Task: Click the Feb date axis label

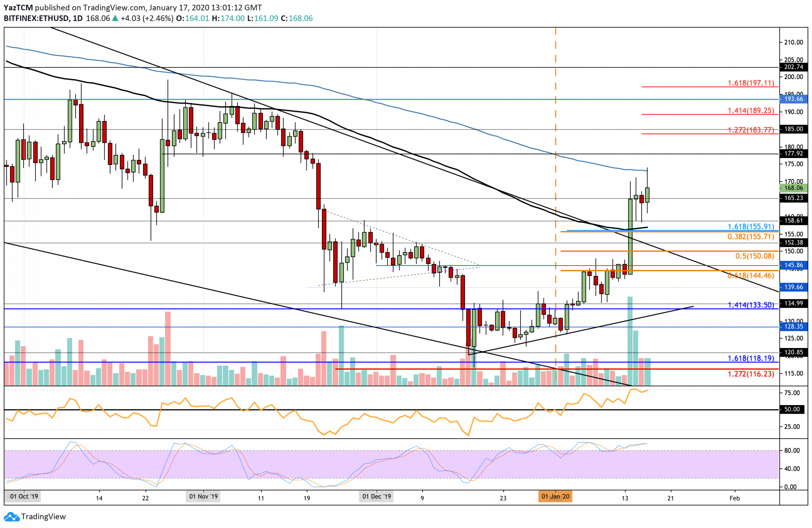Action: [x=735, y=498]
